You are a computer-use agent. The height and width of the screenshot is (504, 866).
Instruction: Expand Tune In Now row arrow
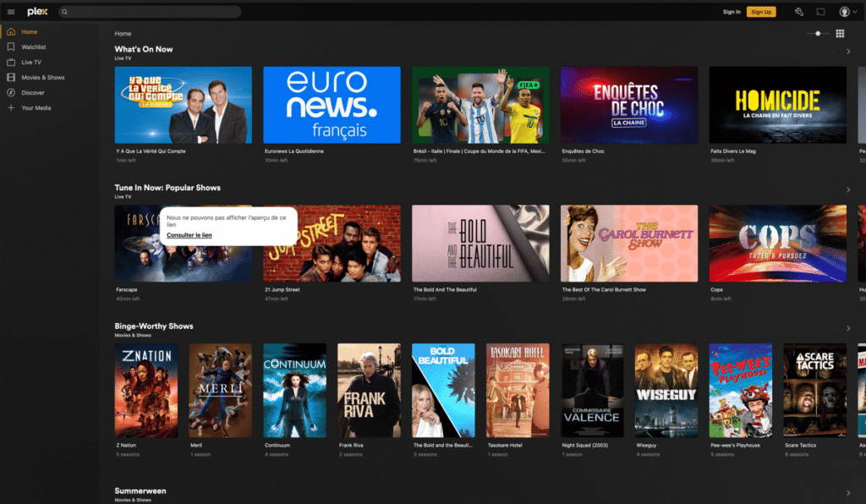point(848,190)
